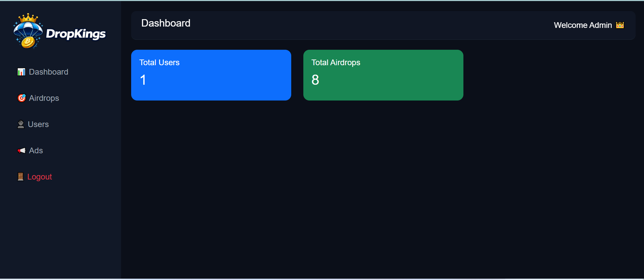Viewport: 644px width, 280px height.
Task: Click the door icon beside Logout
Action: 21,177
